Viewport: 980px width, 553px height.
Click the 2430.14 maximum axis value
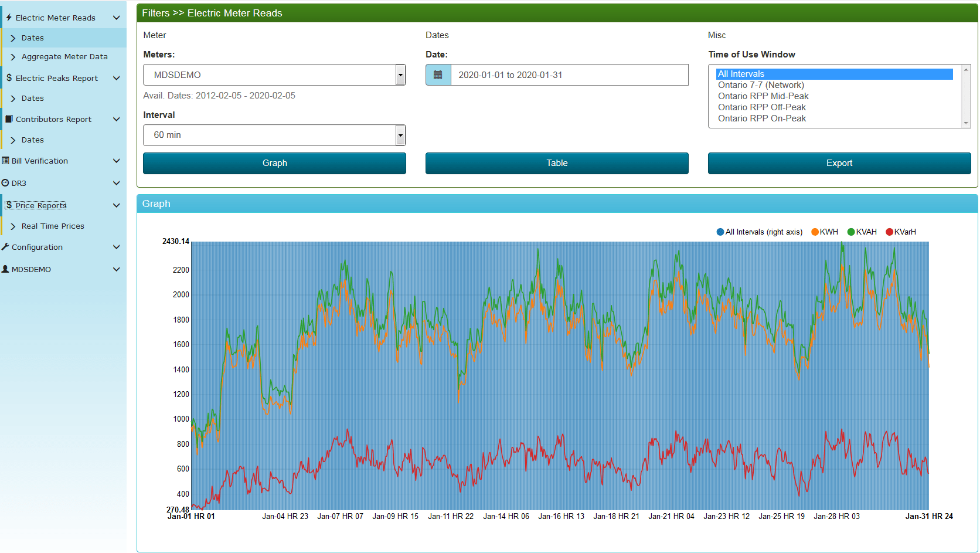(x=176, y=241)
